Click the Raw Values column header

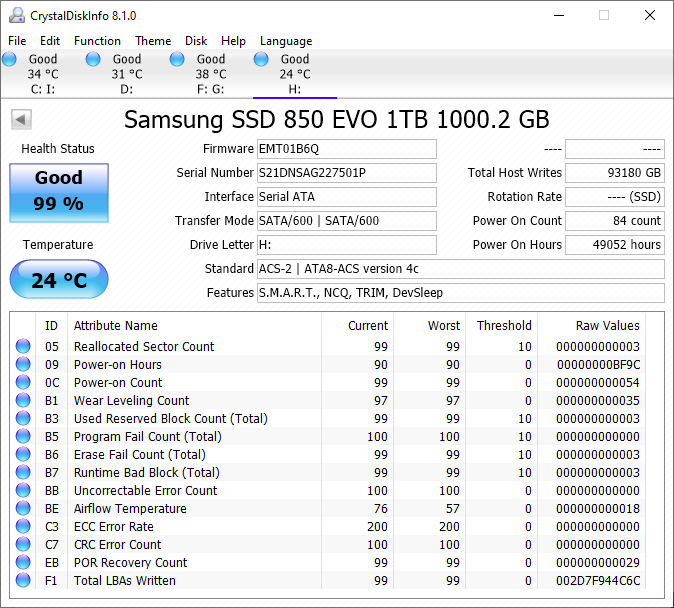point(607,325)
